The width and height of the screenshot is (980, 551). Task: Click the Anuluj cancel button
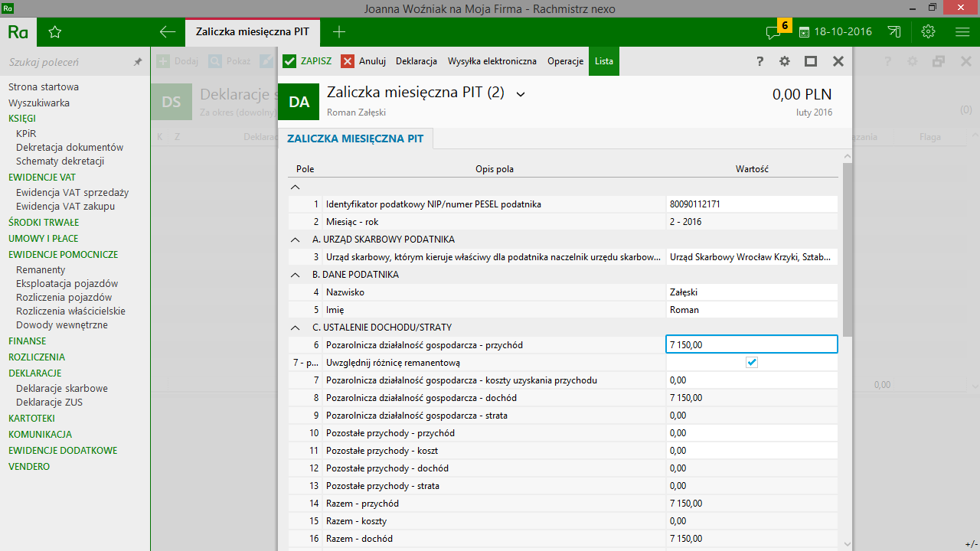(x=364, y=61)
